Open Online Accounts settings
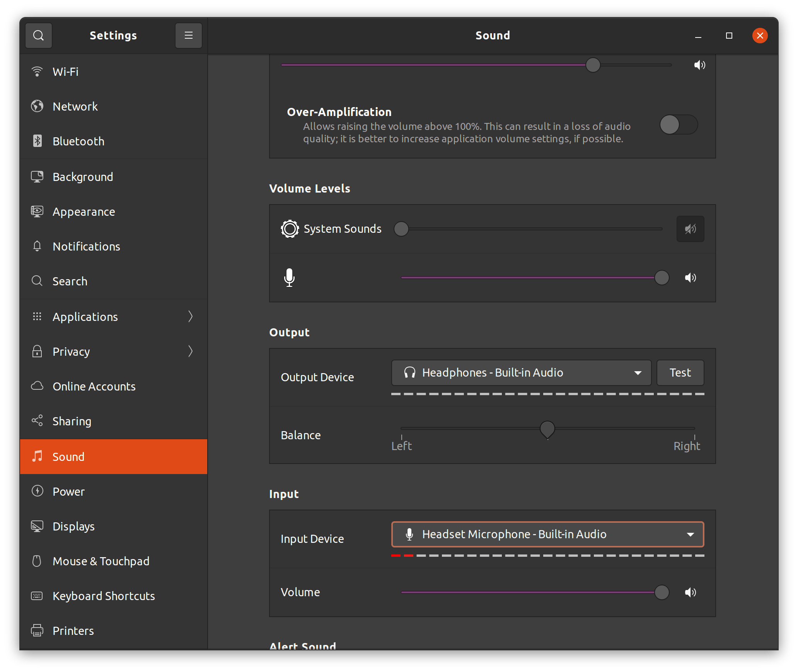 point(94,386)
